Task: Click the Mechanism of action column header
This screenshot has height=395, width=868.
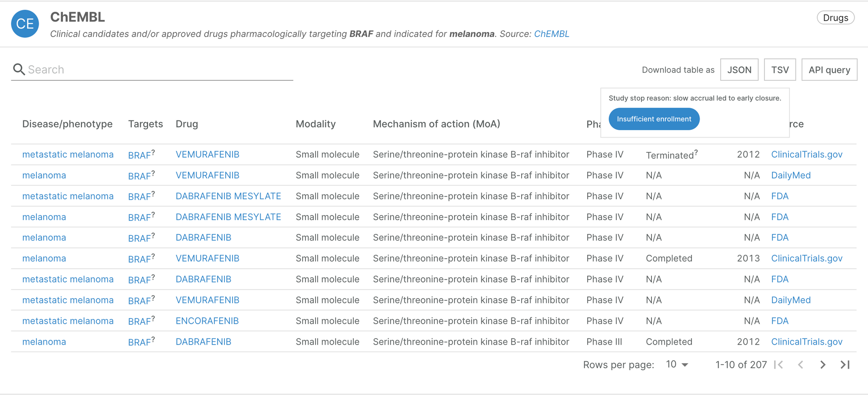Action: (x=436, y=124)
